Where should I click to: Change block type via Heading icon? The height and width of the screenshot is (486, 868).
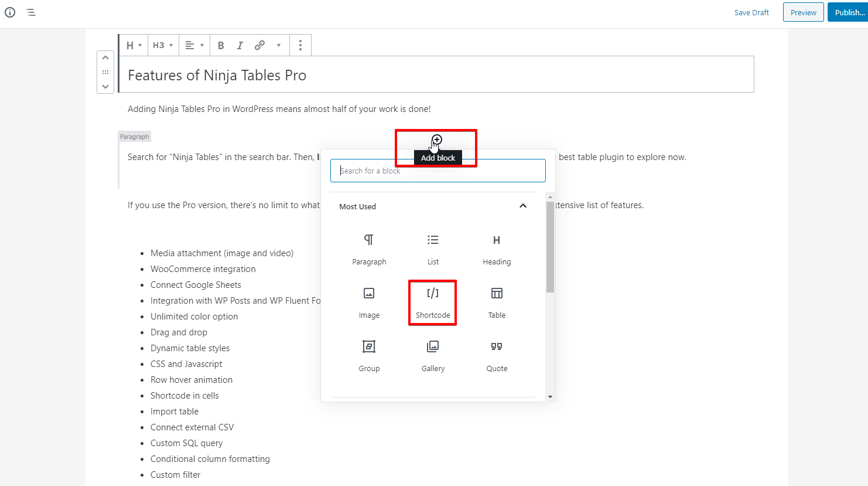[134, 45]
